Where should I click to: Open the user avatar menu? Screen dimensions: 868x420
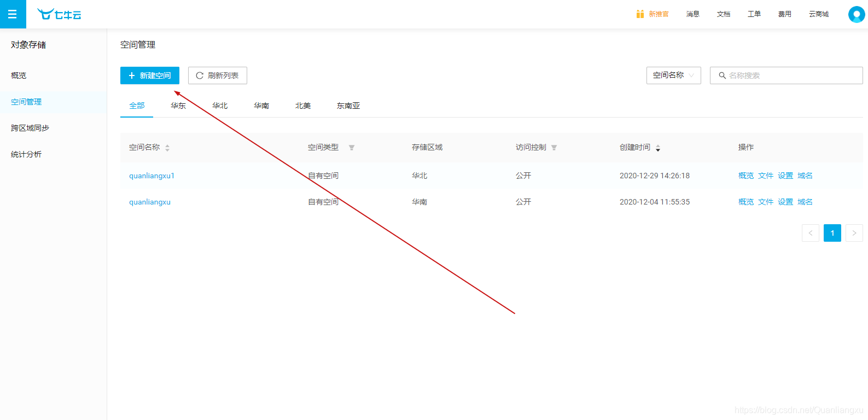pos(857,14)
